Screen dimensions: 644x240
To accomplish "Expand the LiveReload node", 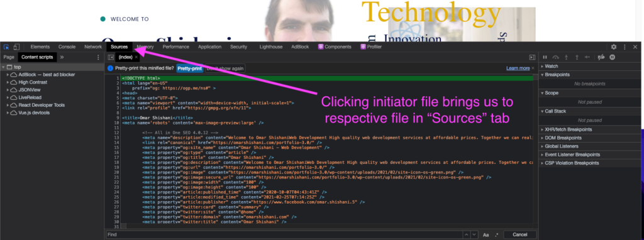I will point(8,97).
